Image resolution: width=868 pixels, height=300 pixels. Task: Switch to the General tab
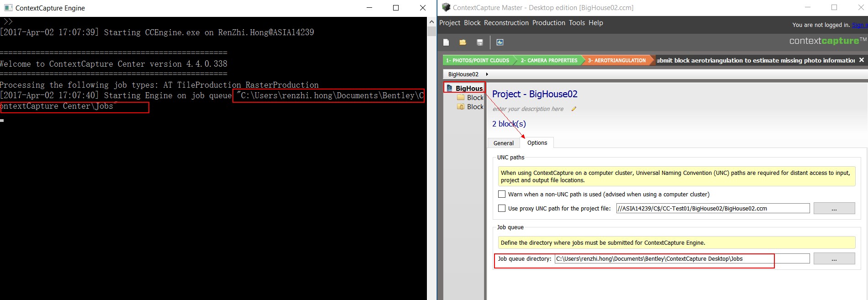(x=504, y=143)
